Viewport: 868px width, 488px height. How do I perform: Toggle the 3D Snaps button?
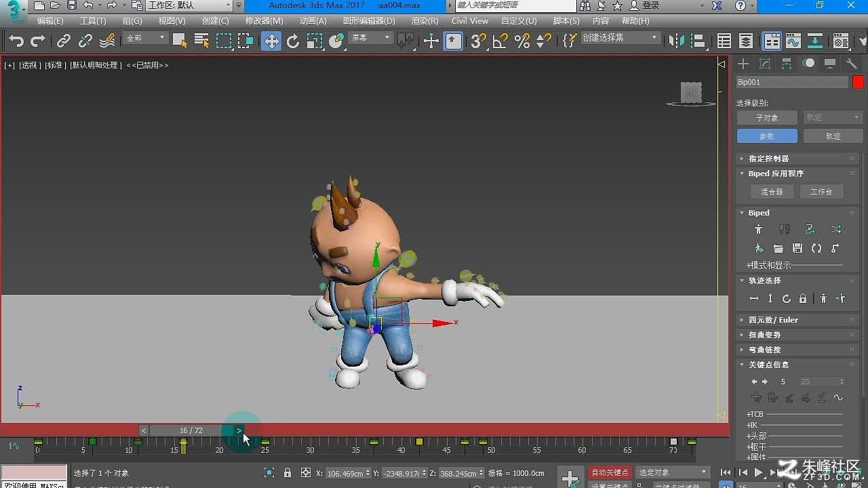[x=479, y=41]
